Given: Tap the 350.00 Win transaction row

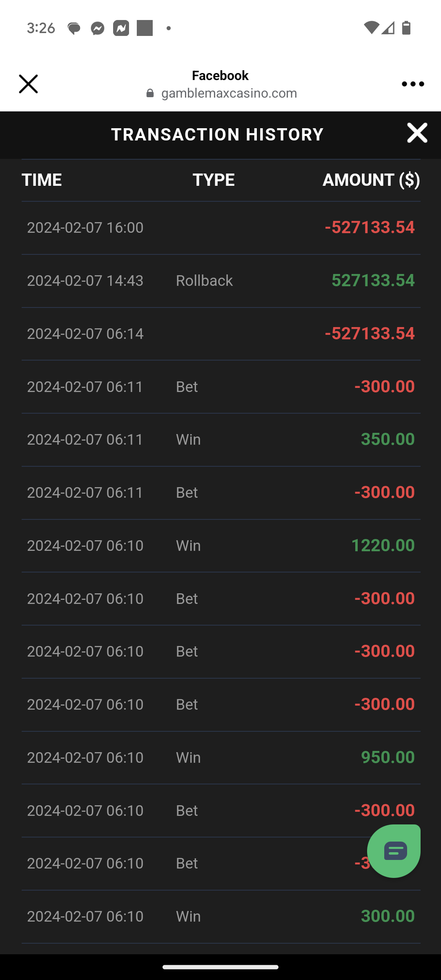Looking at the screenshot, I should click(x=221, y=440).
